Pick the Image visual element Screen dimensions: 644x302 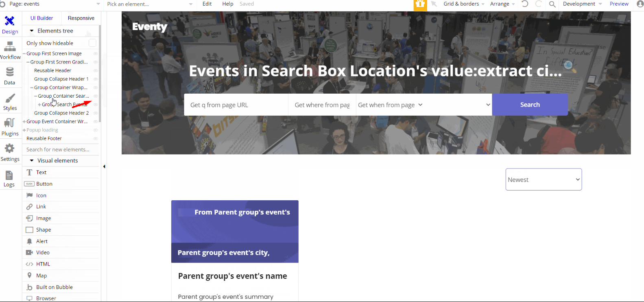(x=61, y=218)
